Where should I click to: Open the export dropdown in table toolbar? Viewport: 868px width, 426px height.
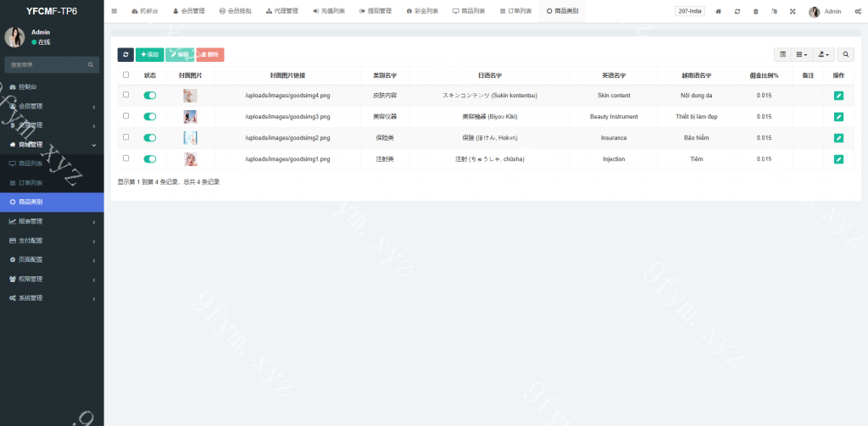coord(823,54)
